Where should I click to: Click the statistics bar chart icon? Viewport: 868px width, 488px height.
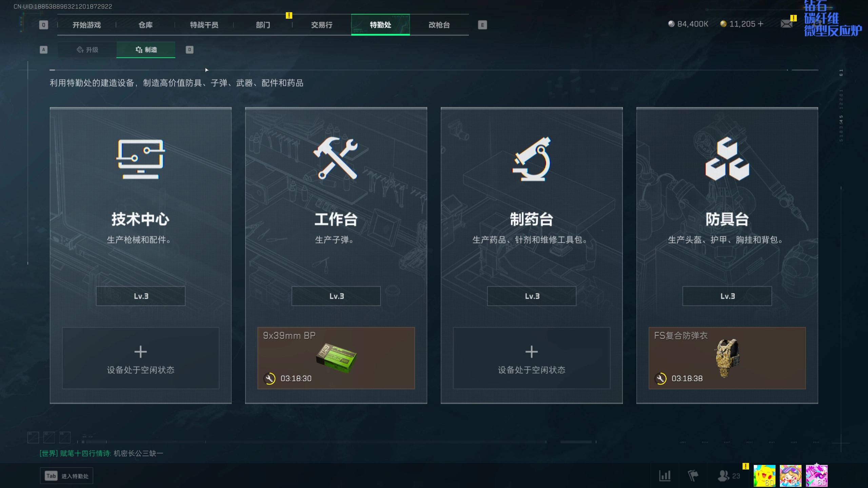[665, 475]
